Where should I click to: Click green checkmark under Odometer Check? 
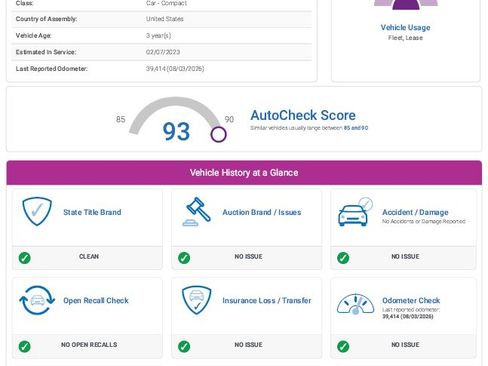[343, 346]
